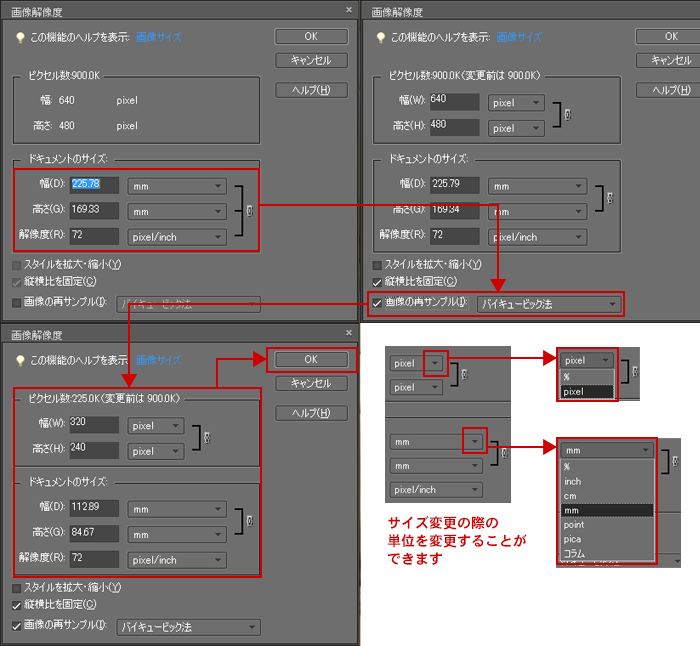700x646 pixels.
Task: Open 画像サイズ help link in the 225.79 mm dialog
Action: coord(519,37)
